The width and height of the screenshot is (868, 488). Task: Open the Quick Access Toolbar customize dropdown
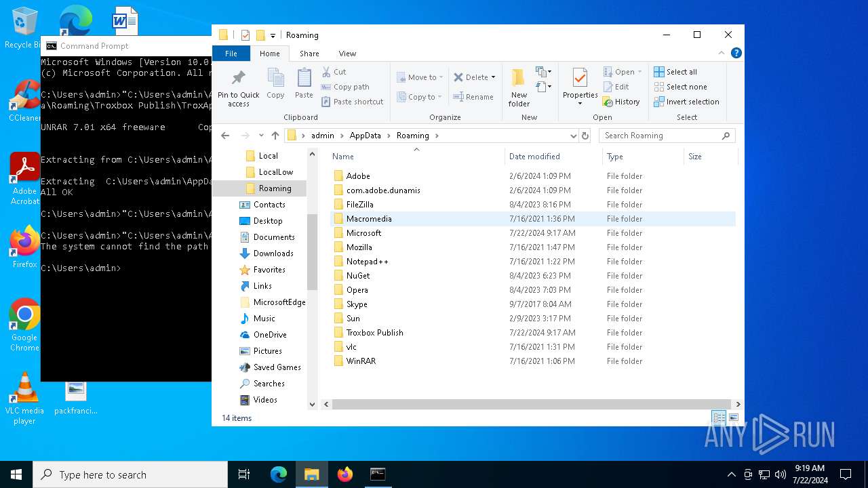(x=273, y=35)
